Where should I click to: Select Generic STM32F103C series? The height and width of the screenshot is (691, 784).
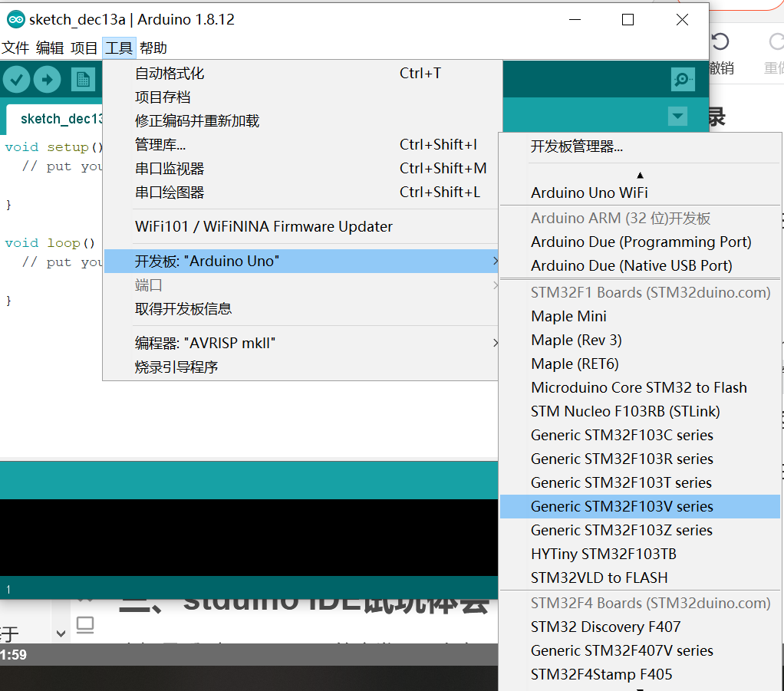640,435
